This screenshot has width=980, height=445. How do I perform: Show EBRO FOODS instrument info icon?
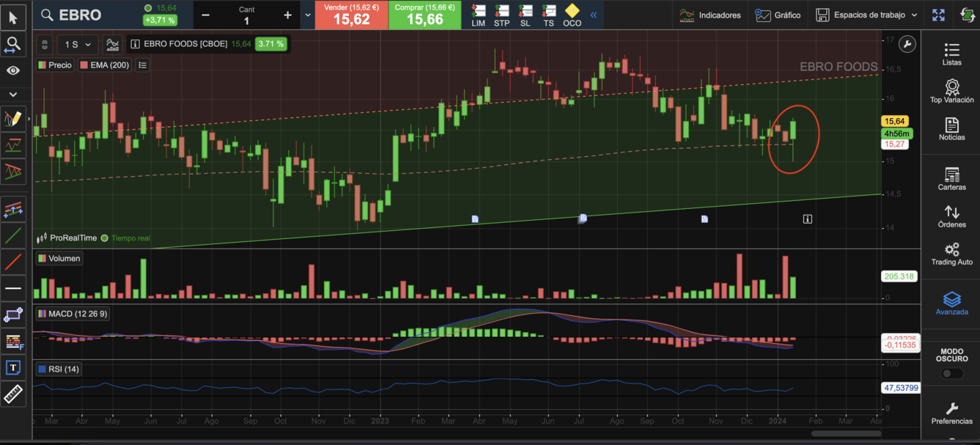coord(135,44)
